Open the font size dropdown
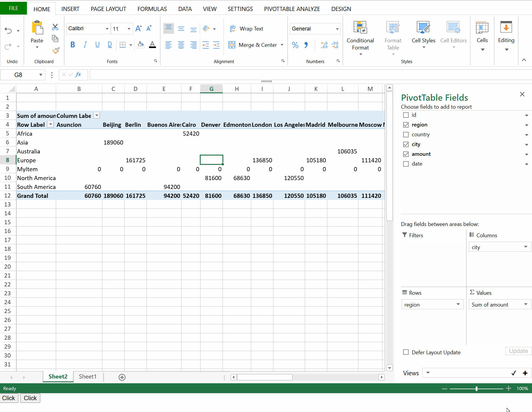Screen dimensions: 532x412 [x=129, y=29]
